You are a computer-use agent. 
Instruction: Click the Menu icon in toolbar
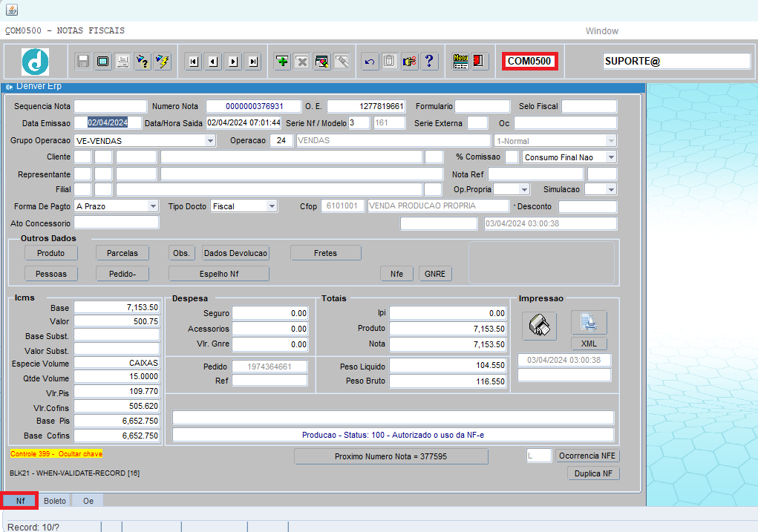[460, 62]
